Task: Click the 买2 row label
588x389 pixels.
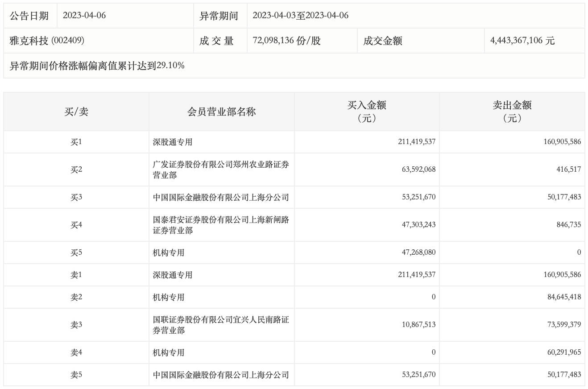Action: pyautogui.click(x=76, y=170)
